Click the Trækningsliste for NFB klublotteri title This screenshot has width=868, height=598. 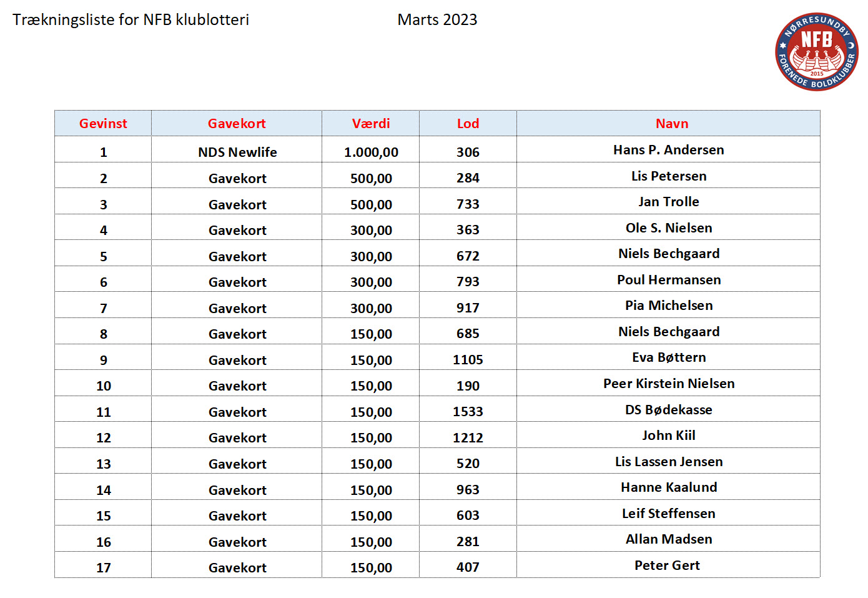point(131,20)
